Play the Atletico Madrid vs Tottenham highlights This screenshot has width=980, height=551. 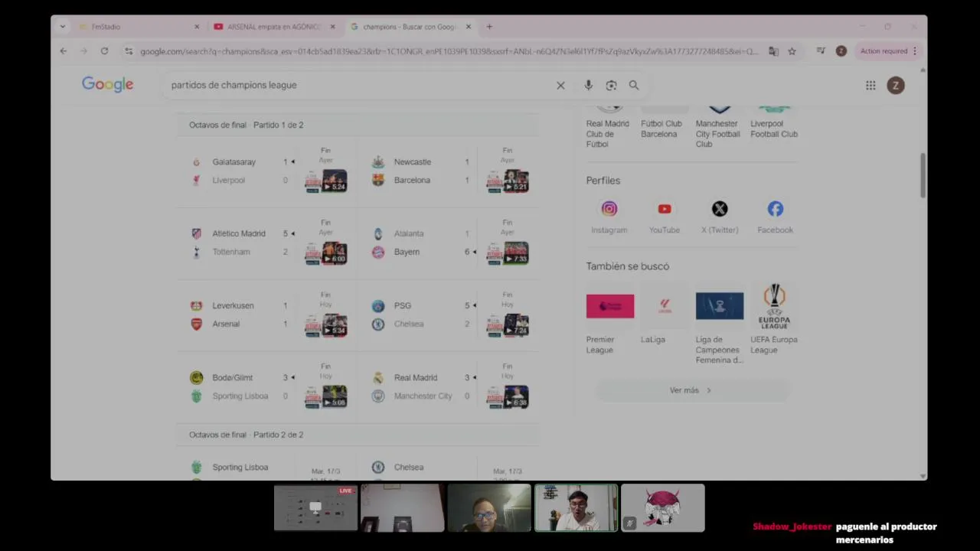click(x=326, y=253)
